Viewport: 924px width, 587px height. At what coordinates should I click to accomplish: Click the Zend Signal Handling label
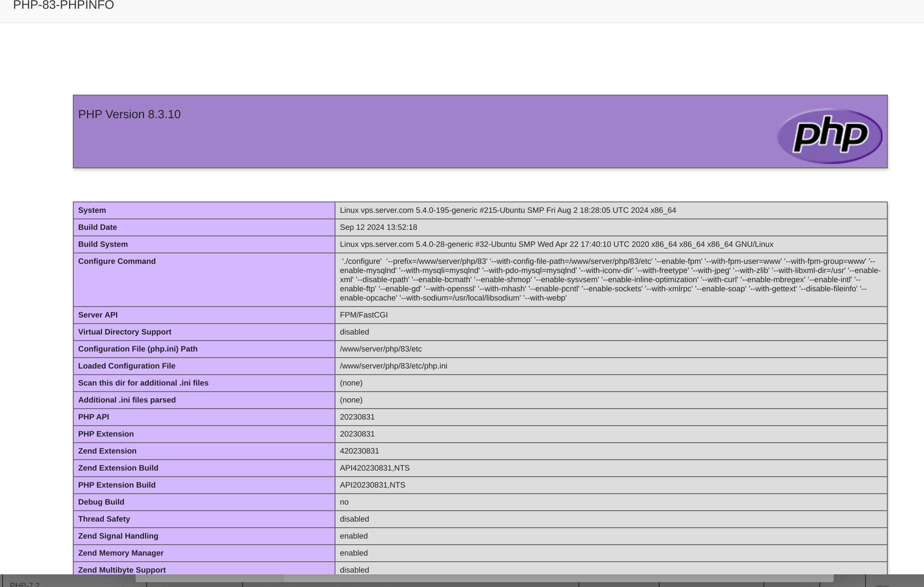(x=118, y=536)
